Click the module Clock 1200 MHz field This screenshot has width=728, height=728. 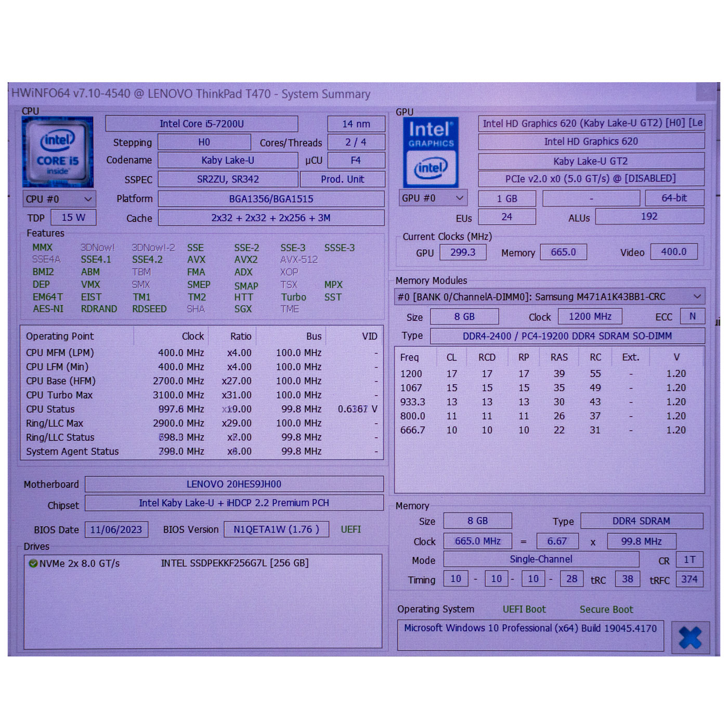click(x=590, y=316)
